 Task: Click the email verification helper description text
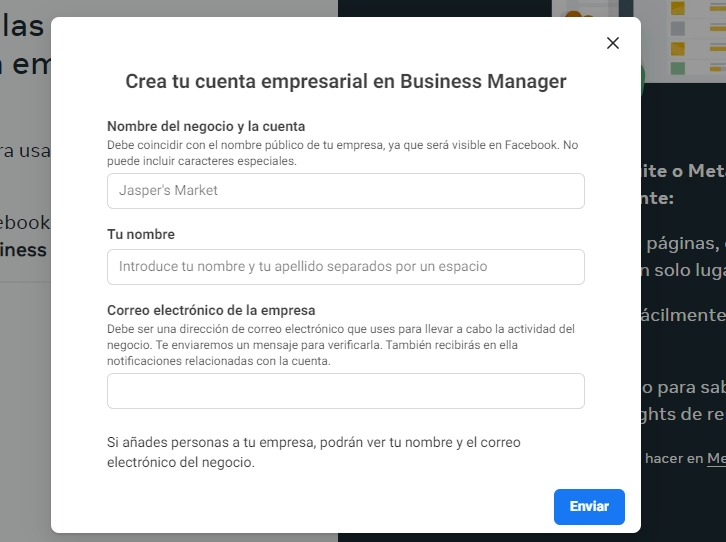pos(340,345)
